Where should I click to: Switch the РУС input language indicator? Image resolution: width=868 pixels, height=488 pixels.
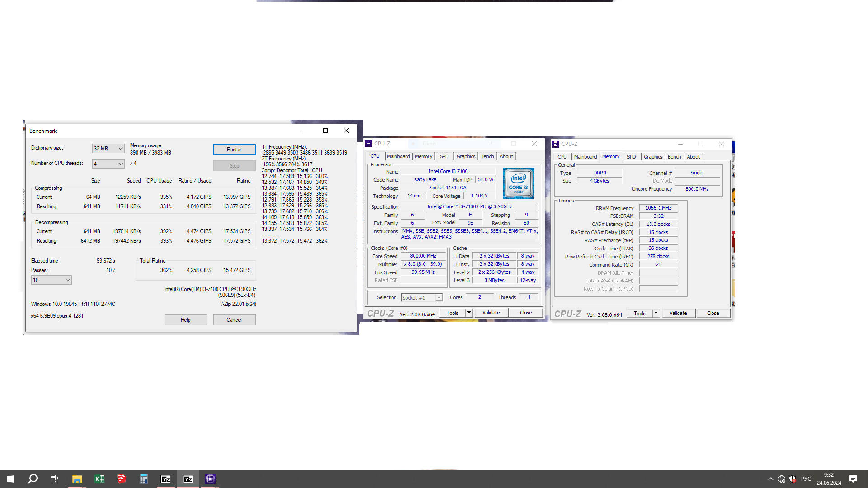[x=806, y=479]
